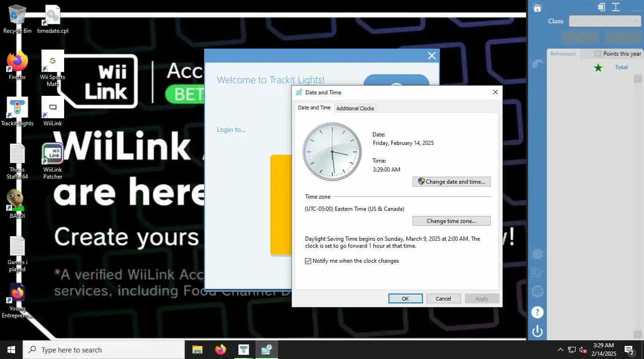
Task: Click the 'Login to...' link in Trackit window
Action: [x=231, y=129]
